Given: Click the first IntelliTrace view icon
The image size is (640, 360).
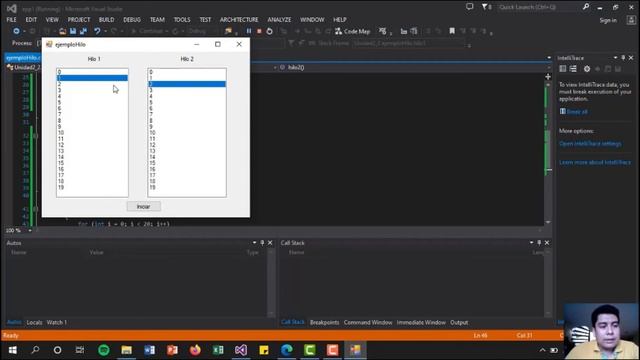Looking at the screenshot, I should tap(563, 69).
